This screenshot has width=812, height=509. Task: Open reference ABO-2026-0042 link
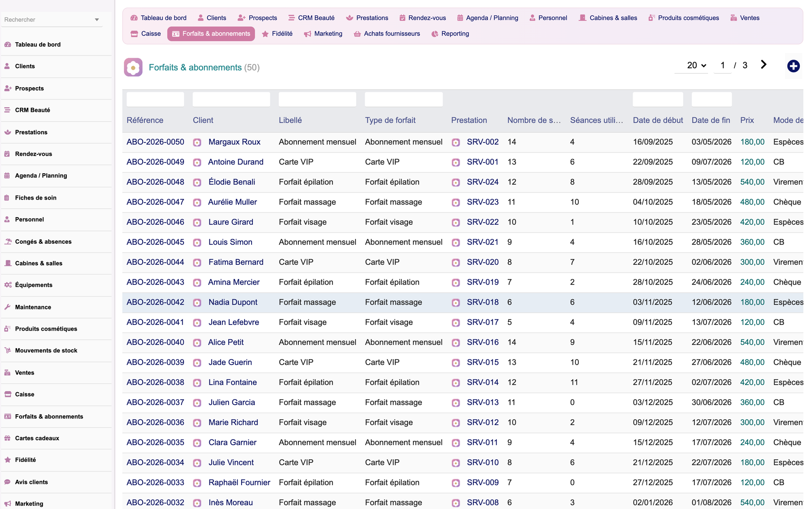[x=155, y=302]
